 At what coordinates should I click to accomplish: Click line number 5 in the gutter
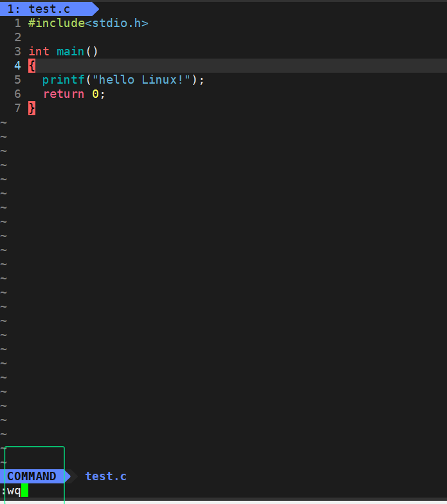[x=17, y=80]
